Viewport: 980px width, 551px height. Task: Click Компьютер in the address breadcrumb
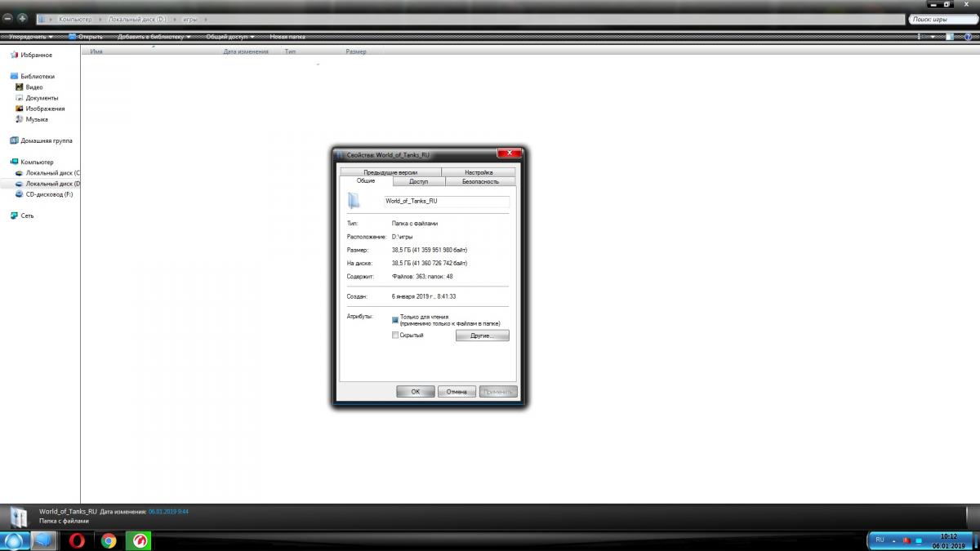tap(73, 18)
